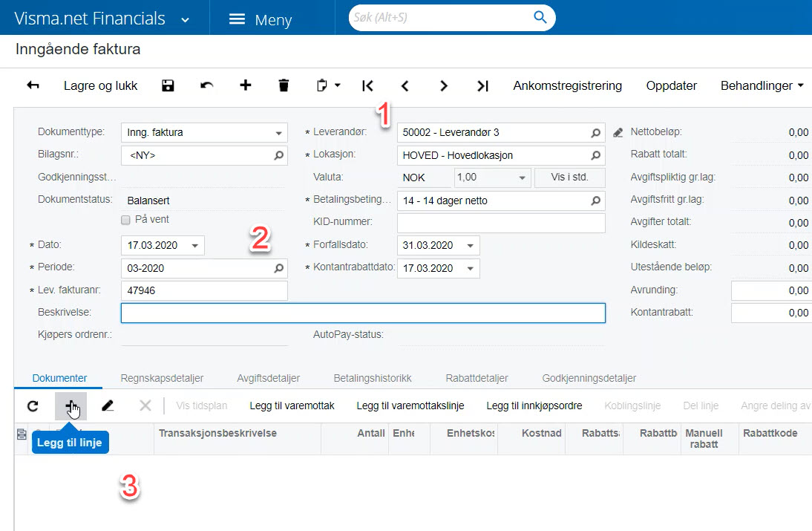Open the Bilagsnr. lookup magnifier
This screenshot has height=531, width=812.
coord(278,155)
